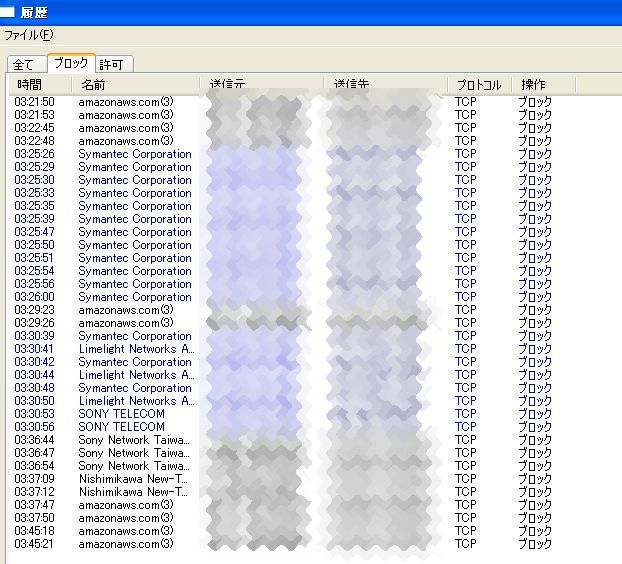
Task: Select Limelight Networks entry at 03:30:41
Action: coord(283,349)
